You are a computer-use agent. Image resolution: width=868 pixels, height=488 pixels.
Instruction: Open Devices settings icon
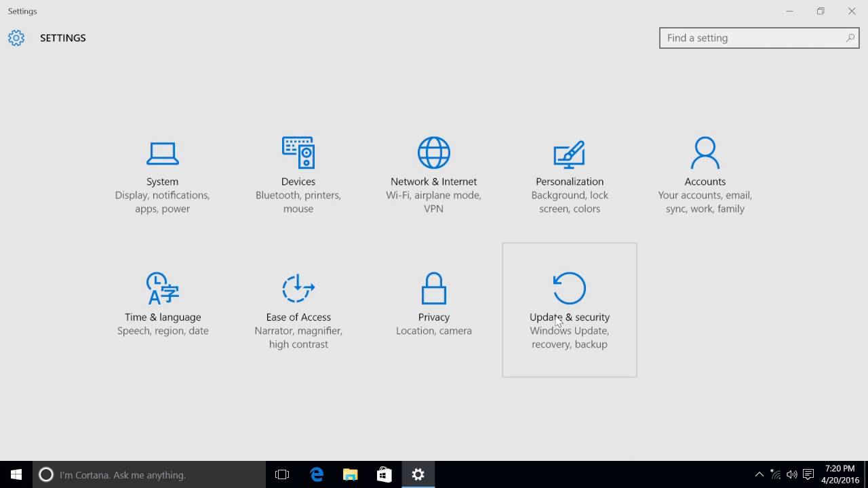coord(298,152)
